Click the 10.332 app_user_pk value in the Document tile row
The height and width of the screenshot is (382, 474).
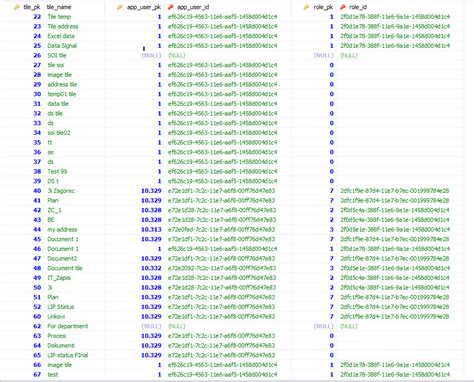tap(151, 268)
